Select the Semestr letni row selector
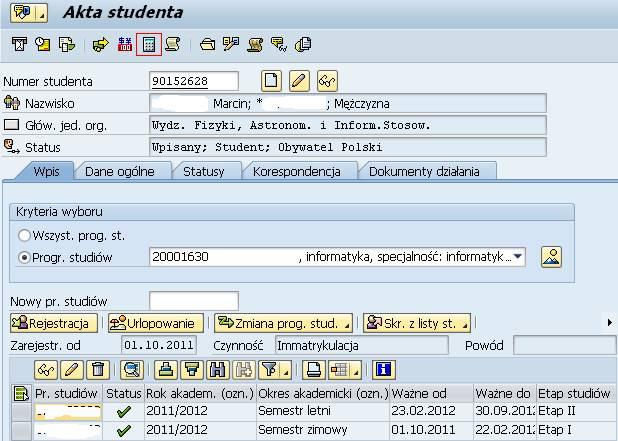This screenshot has height=441, width=618. pos(21,411)
